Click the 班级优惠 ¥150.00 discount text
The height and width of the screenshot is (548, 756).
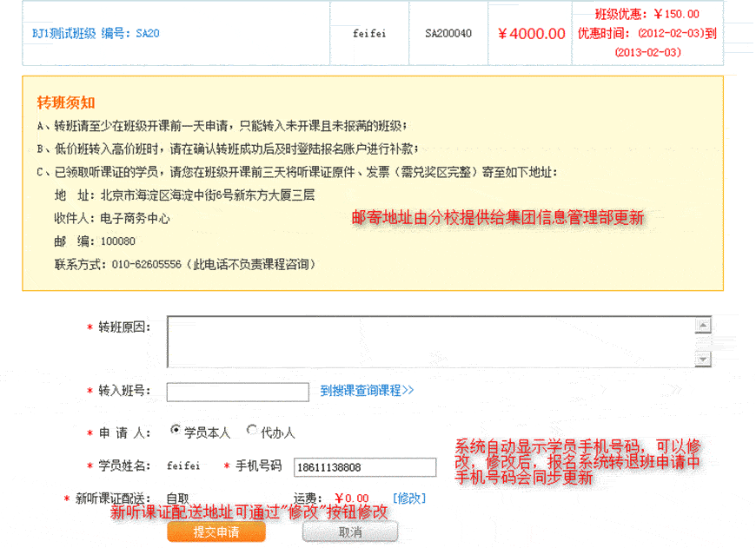[x=647, y=15]
